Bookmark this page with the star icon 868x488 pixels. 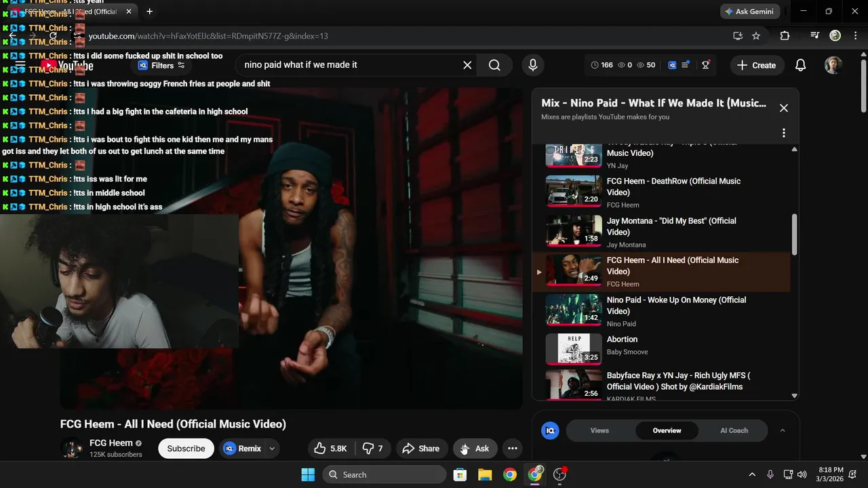tap(756, 36)
